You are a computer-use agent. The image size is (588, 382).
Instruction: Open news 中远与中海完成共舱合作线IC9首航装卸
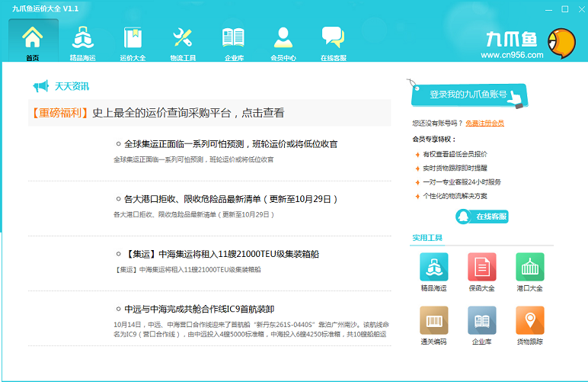pos(200,310)
